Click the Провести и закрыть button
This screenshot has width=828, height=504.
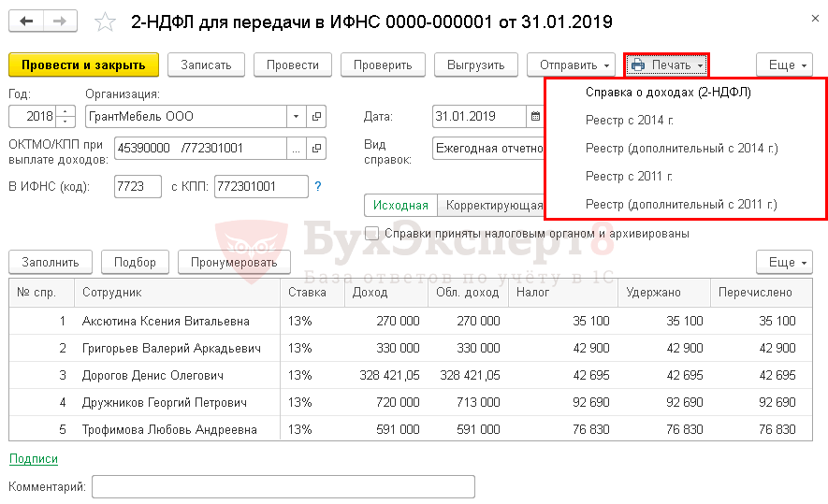pos(83,65)
